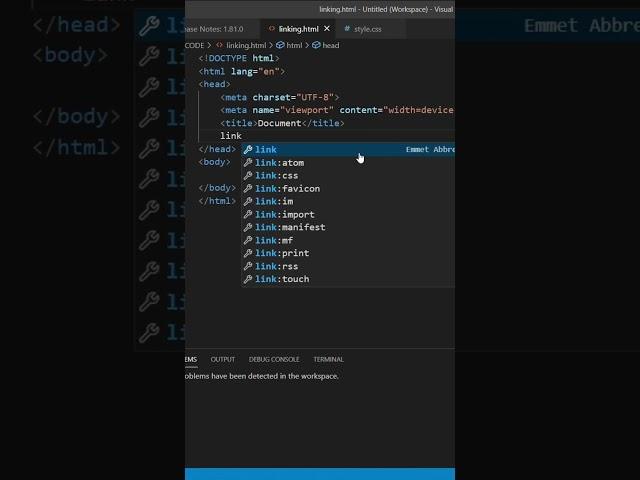Click the HTML file icon on linking.html tab

click(x=271, y=29)
